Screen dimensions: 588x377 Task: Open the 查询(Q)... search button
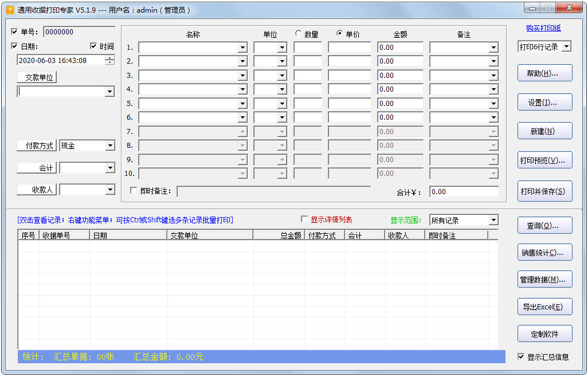point(544,225)
